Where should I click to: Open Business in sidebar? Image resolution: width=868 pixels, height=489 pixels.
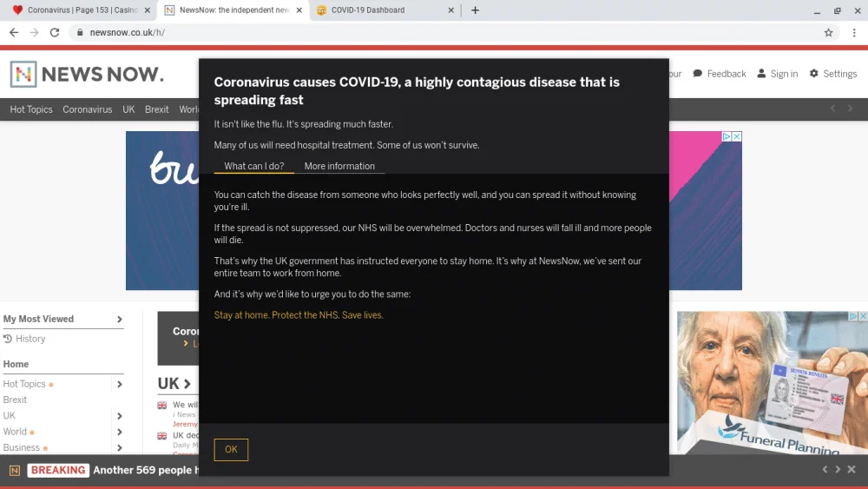[x=22, y=447]
